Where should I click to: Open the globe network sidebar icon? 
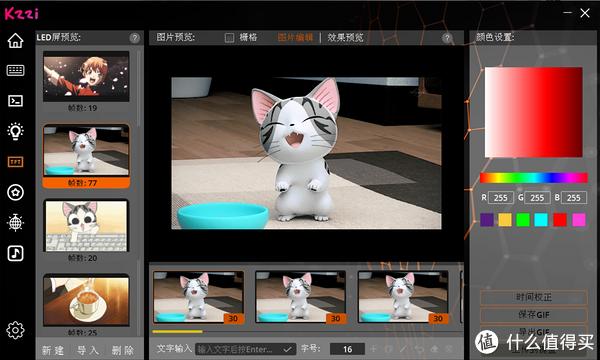pyautogui.click(x=15, y=222)
